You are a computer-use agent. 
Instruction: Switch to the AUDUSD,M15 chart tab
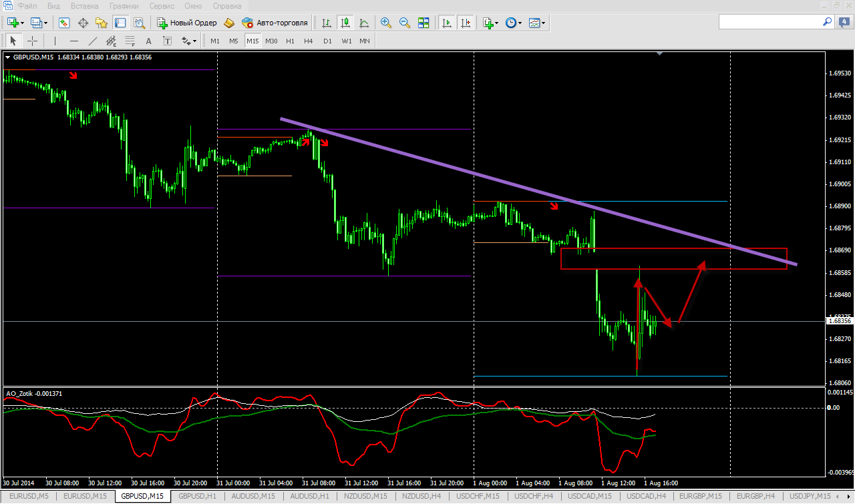tap(254, 496)
